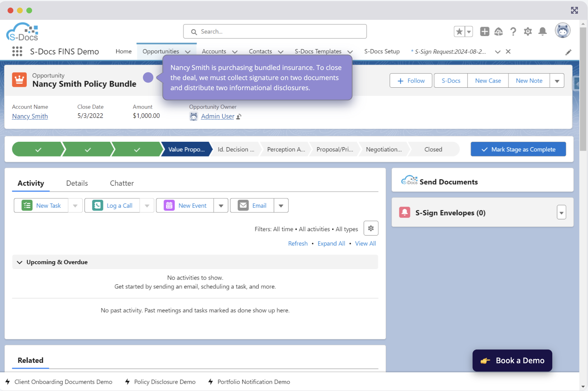Image resolution: width=588 pixels, height=391 pixels.
Task: Click Mark Stage as Complete
Action: coord(518,149)
